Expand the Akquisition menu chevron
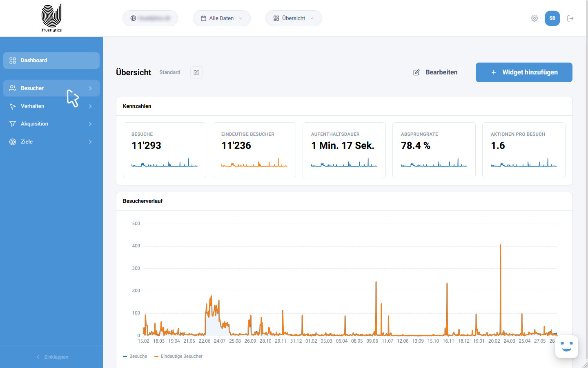The image size is (588, 368). [90, 124]
